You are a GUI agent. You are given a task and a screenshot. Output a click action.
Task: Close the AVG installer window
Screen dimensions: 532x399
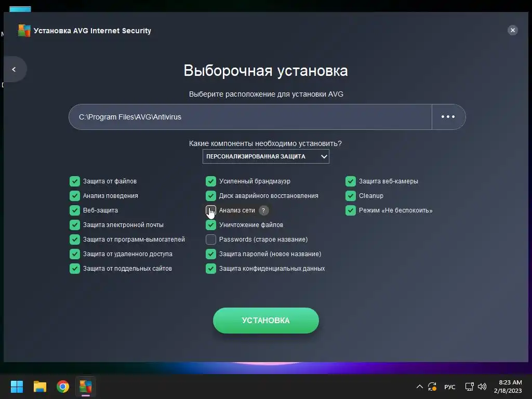(513, 30)
